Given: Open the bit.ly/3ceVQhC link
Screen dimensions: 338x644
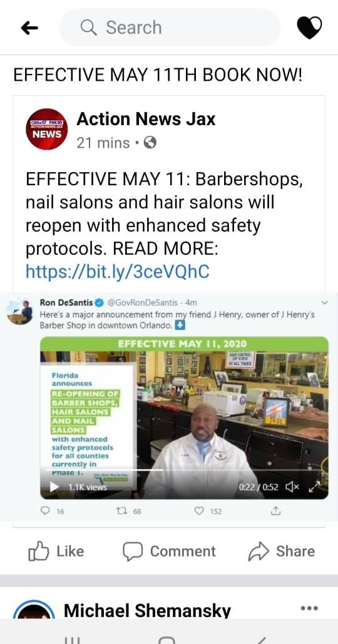Looking at the screenshot, I should click(118, 272).
